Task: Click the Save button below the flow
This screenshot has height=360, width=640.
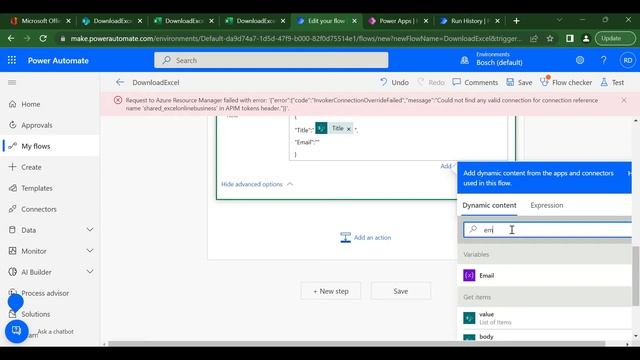Action: tap(401, 291)
